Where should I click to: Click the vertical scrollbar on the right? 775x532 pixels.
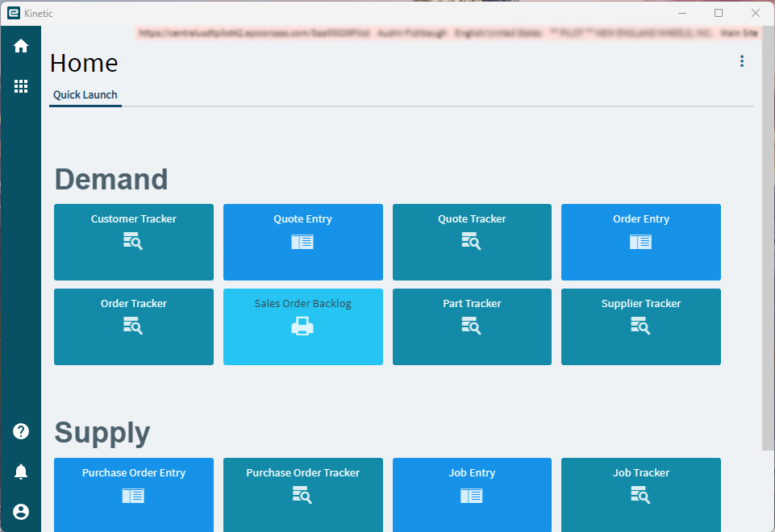[768, 239]
